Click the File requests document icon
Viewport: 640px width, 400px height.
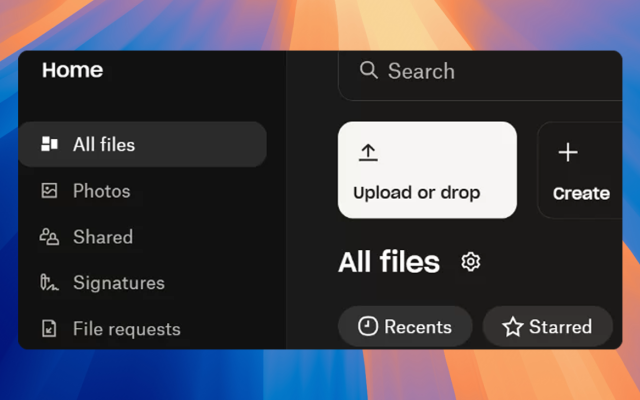pos(49,329)
